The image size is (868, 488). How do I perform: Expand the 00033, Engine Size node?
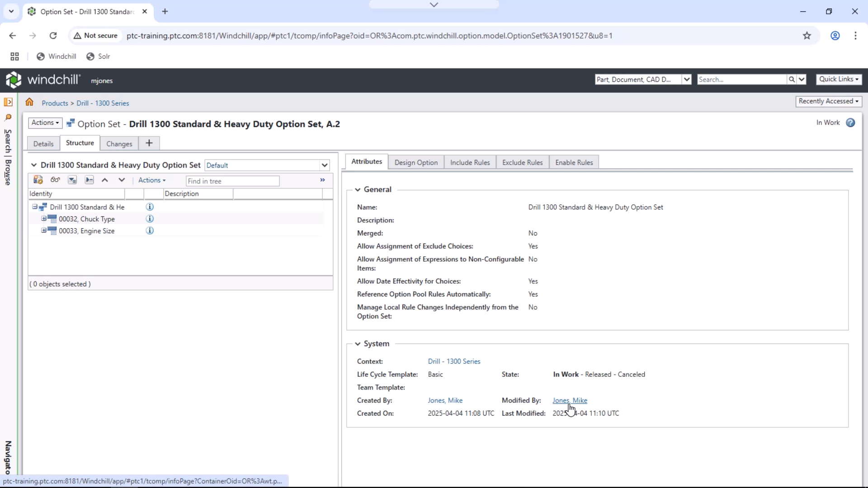pos(44,230)
